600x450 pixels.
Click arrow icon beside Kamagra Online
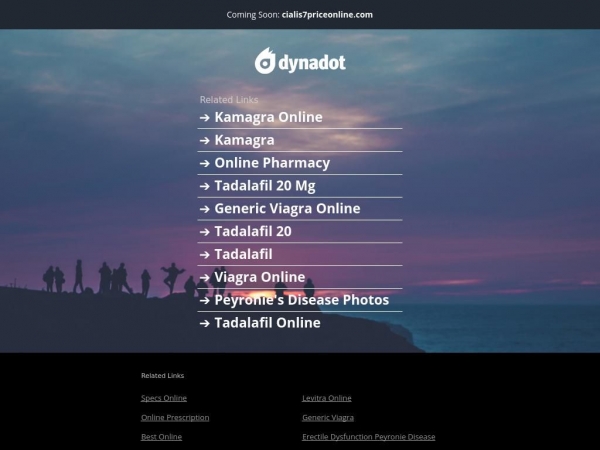[205, 117]
